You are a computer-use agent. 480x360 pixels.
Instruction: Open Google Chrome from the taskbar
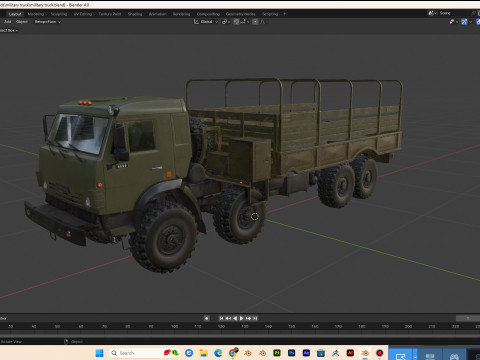pyautogui.click(x=233, y=353)
